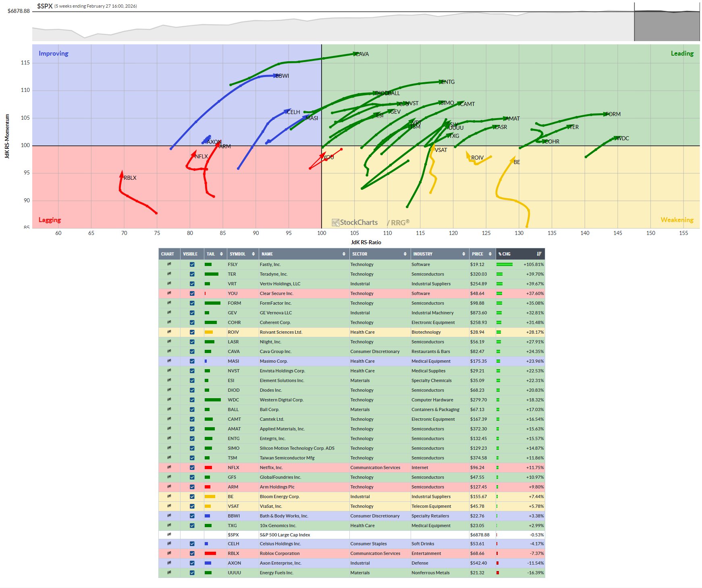Sort table by INDUSTRY column
The width and height of the screenshot is (702, 588).
440,254
